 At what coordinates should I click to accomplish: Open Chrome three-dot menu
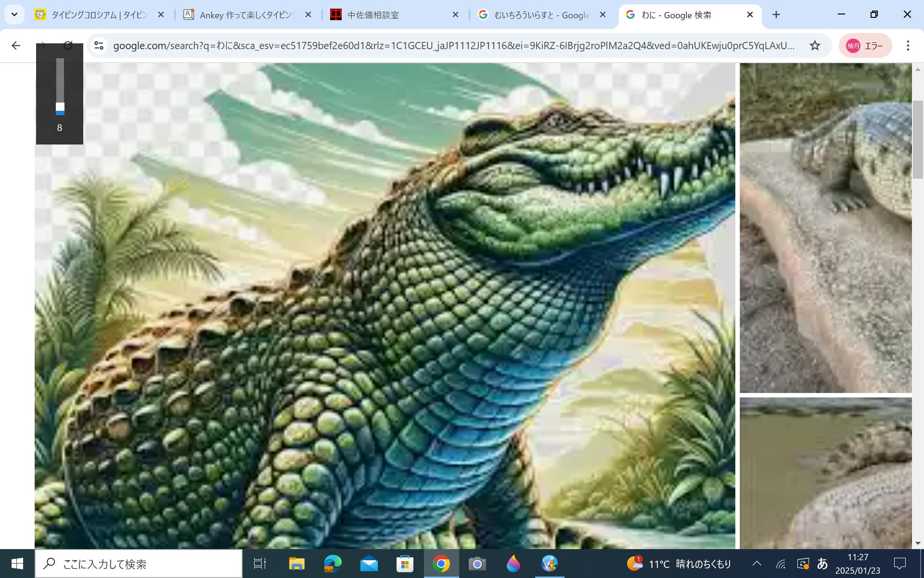908,46
